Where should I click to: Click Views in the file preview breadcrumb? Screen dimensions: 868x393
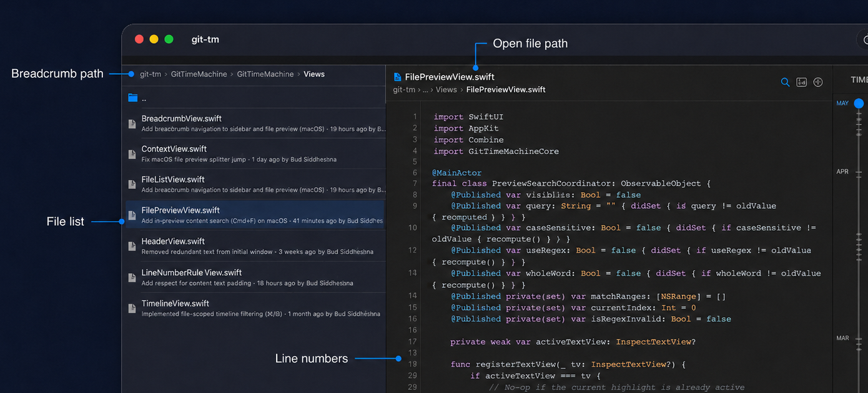tap(446, 90)
